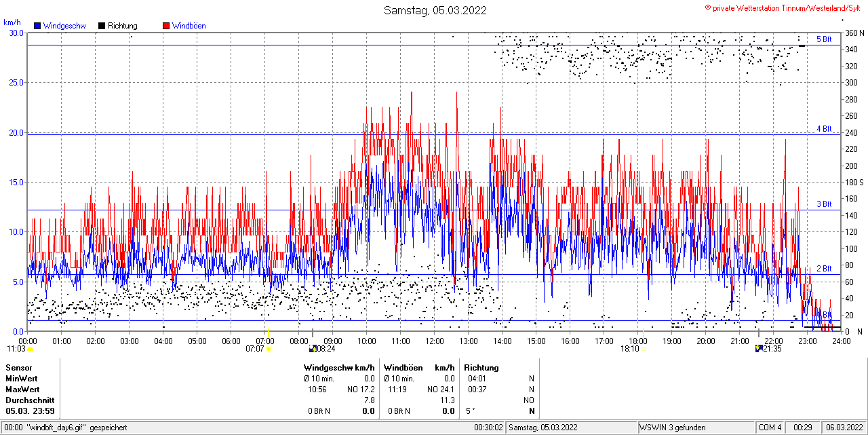This screenshot has height=435, width=868.
Task: Click the 180 S direction axis label
Action: pyautogui.click(x=854, y=182)
